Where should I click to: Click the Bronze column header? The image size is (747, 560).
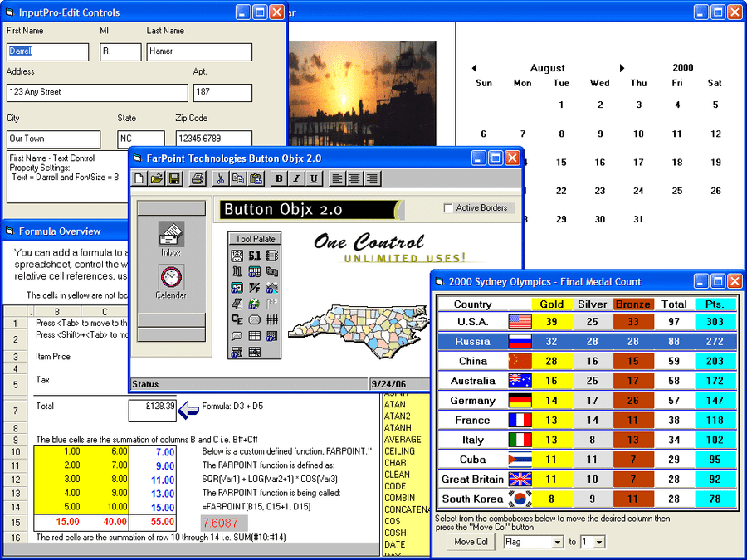point(632,304)
